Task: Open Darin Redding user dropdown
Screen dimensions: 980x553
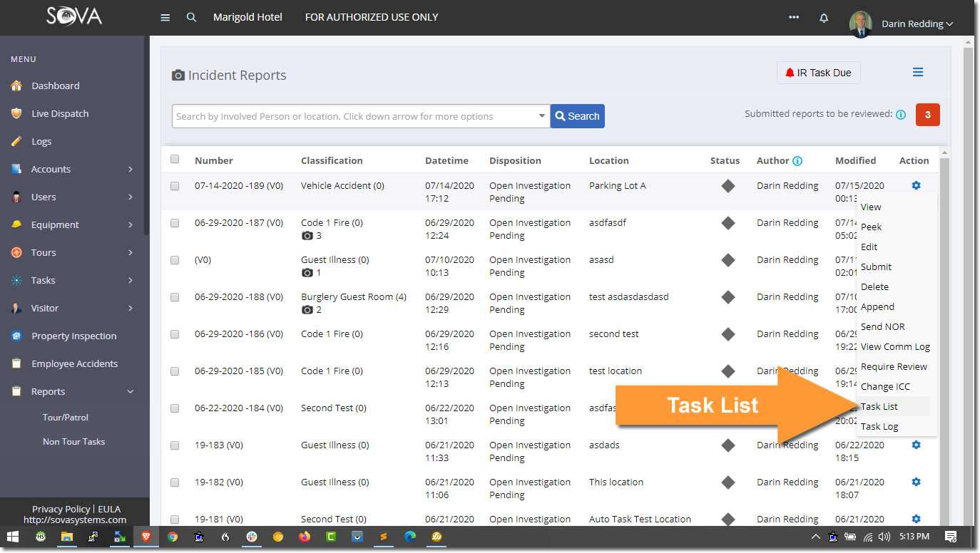Action: point(917,24)
